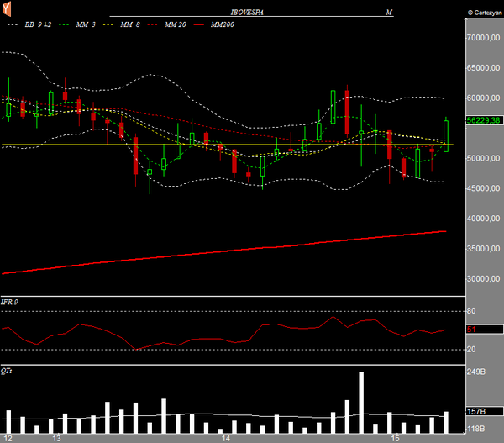Click the IFR 20 oversold level label
Screen dimensions: 504x443
click(x=471, y=350)
